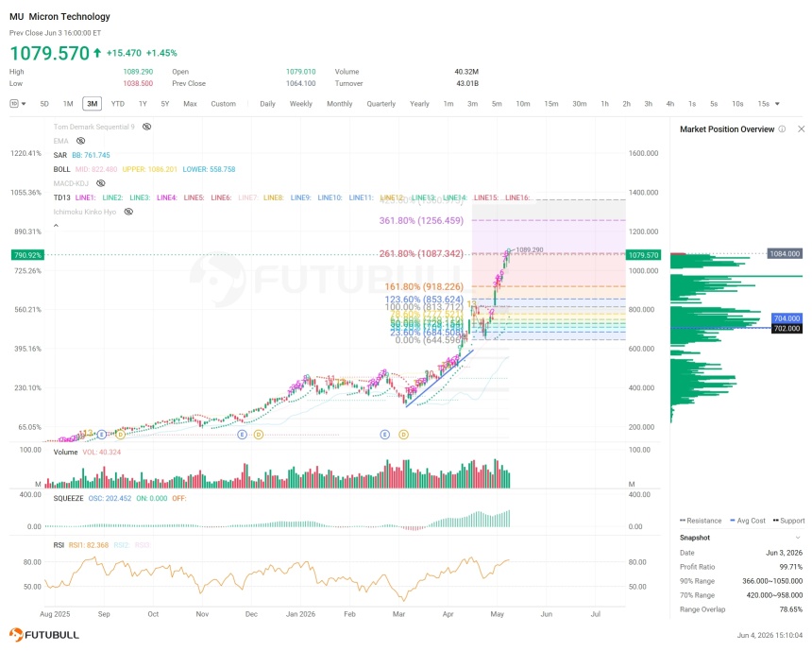This screenshot has height=651, width=812.
Task: Click the earnings E marker near December
Action: point(242,435)
